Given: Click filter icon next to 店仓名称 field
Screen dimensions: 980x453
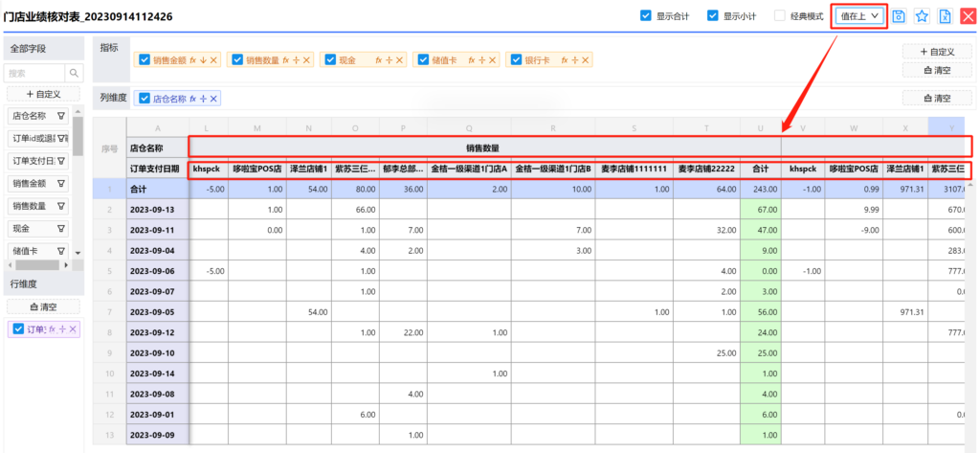Looking at the screenshot, I should pos(61,116).
